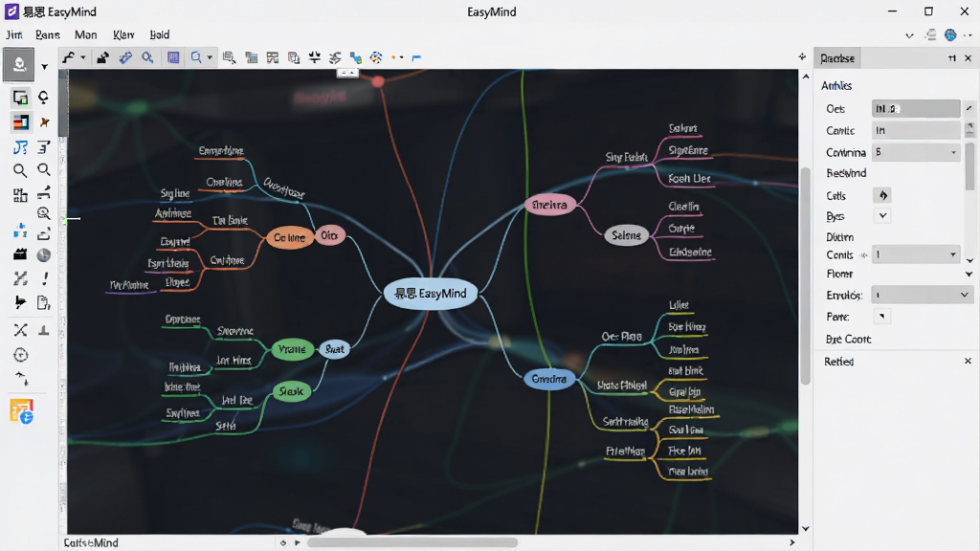The image size is (980, 551).
Task: Click the red and blue striped panel icon
Action: [20, 122]
